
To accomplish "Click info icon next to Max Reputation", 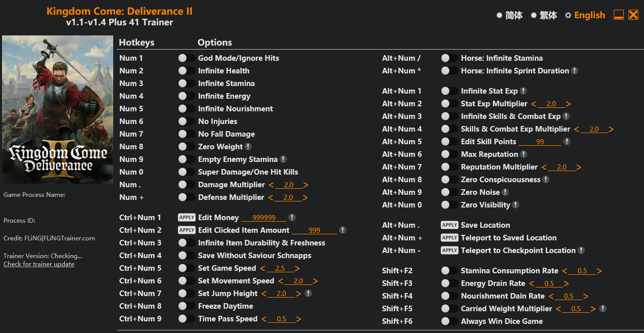I will (x=524, y=154).
